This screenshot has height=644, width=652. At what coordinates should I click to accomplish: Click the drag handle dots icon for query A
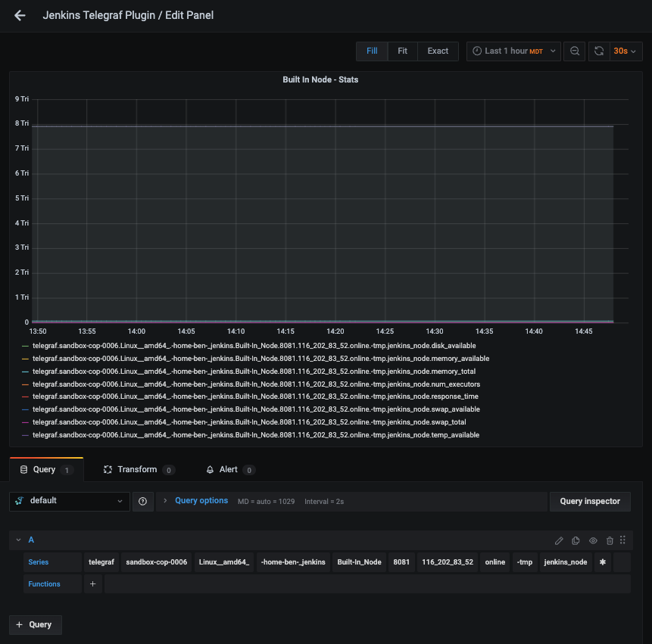tap(622, 540)
